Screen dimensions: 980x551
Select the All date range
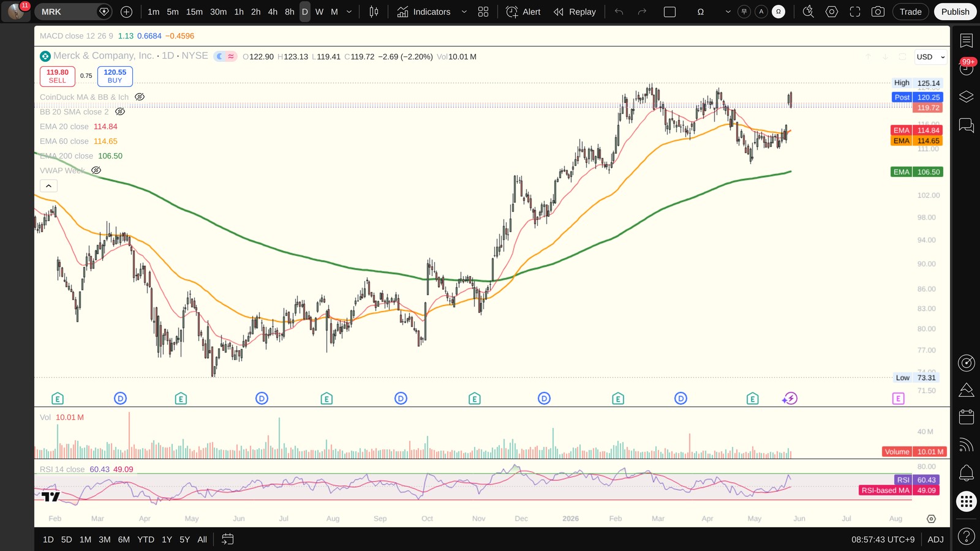(x=202, y=539)
